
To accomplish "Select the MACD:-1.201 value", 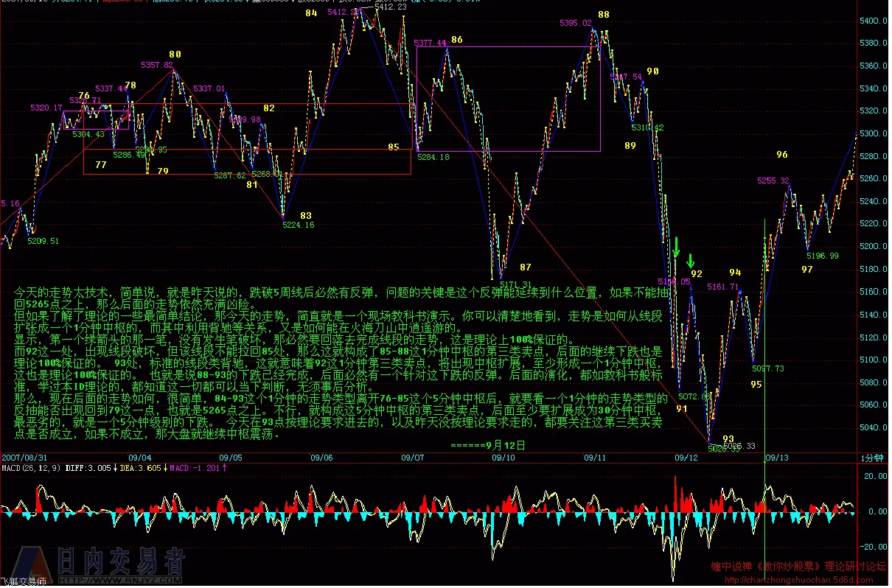I will [194, 467].
